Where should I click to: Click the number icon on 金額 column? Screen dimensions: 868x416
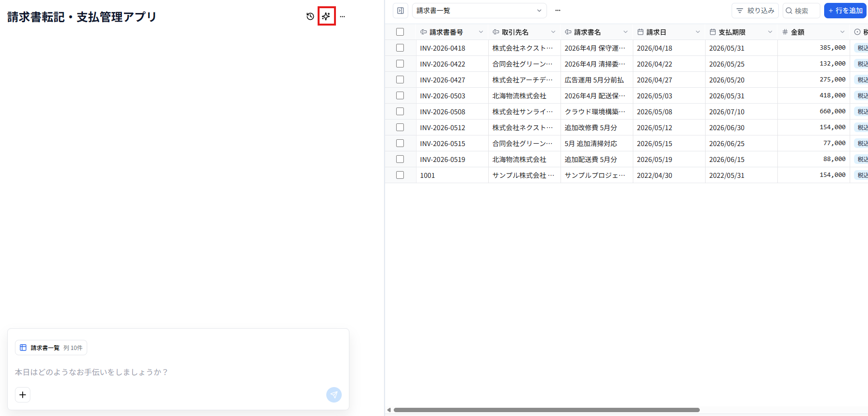point(785,32)
